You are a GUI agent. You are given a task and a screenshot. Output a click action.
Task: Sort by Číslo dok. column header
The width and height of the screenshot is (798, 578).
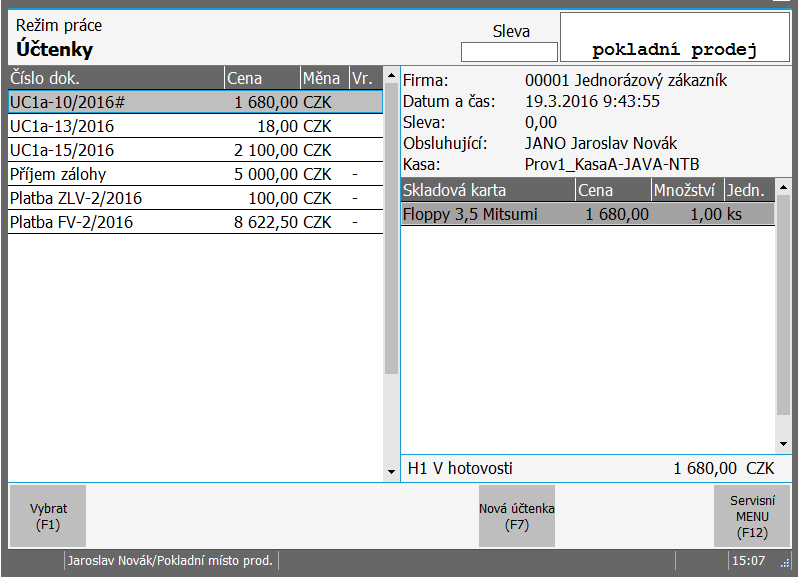[116, 78]
